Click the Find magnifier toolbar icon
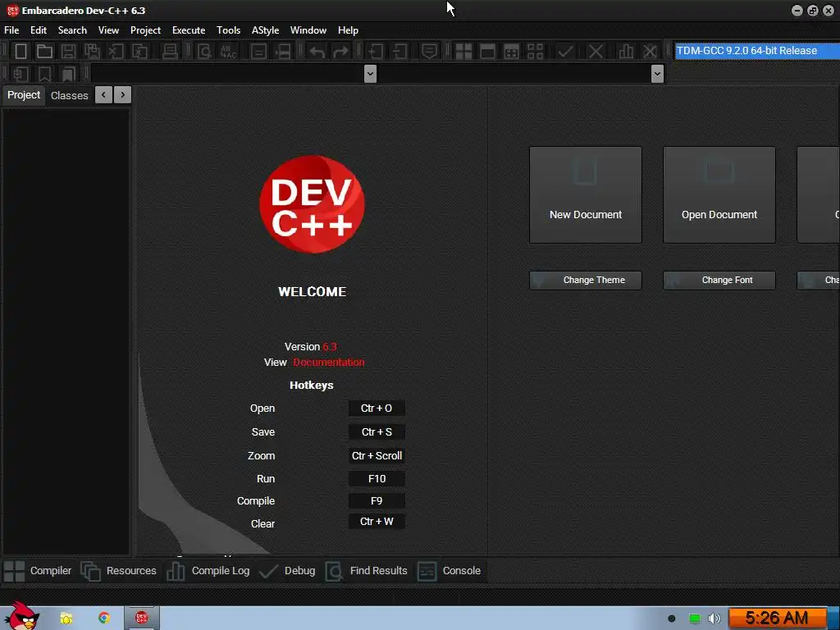The height and width of the screenshot is (630, 840). coord(204,52)
